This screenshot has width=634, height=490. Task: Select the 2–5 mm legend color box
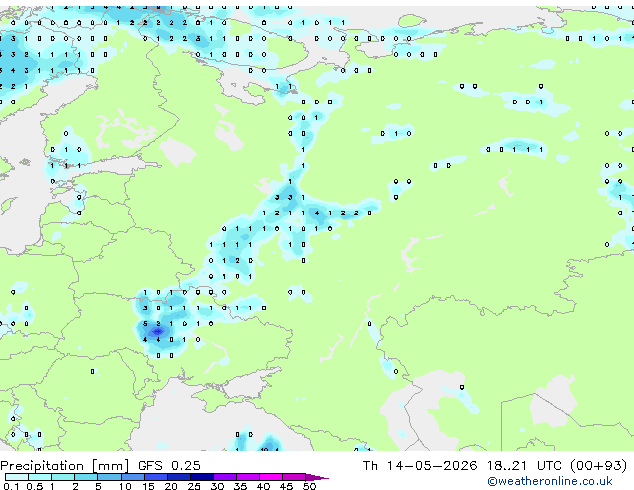86,477
